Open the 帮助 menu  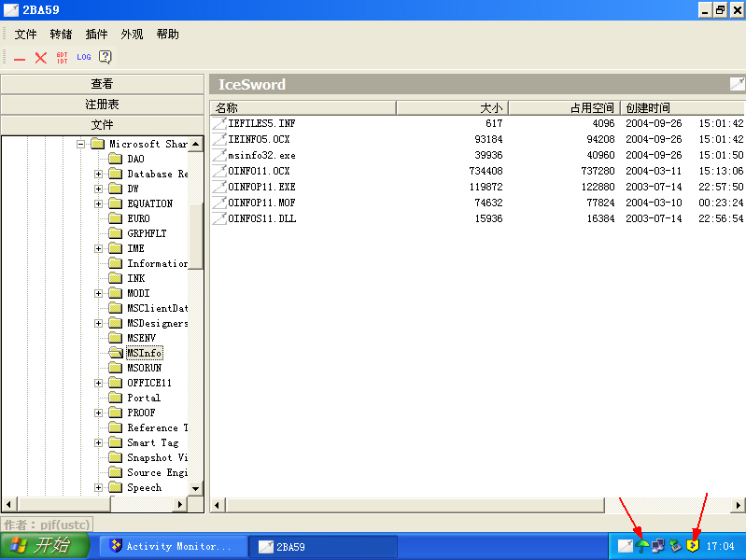pos(167,35)
